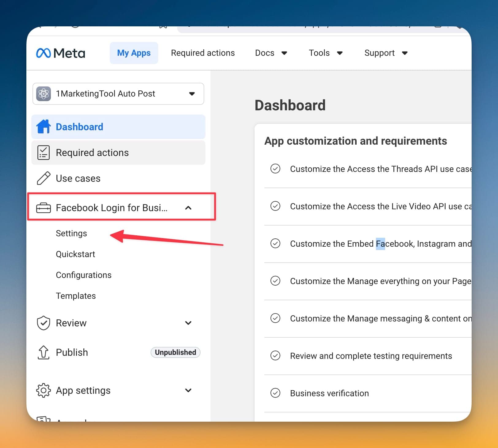Open the Business verification item
The image size is (498, 448).
pos(329,393)
